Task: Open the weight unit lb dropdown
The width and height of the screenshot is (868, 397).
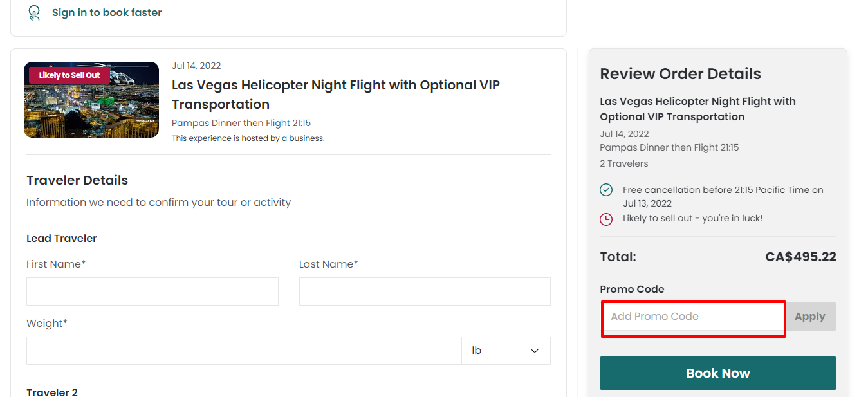Action: [x=506, y=351]
